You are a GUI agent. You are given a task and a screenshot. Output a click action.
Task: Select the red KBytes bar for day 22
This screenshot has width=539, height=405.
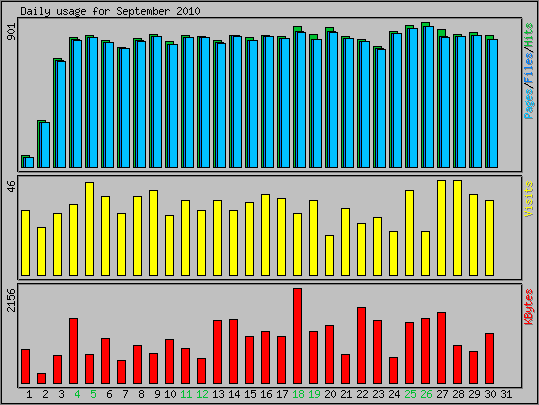361,346
